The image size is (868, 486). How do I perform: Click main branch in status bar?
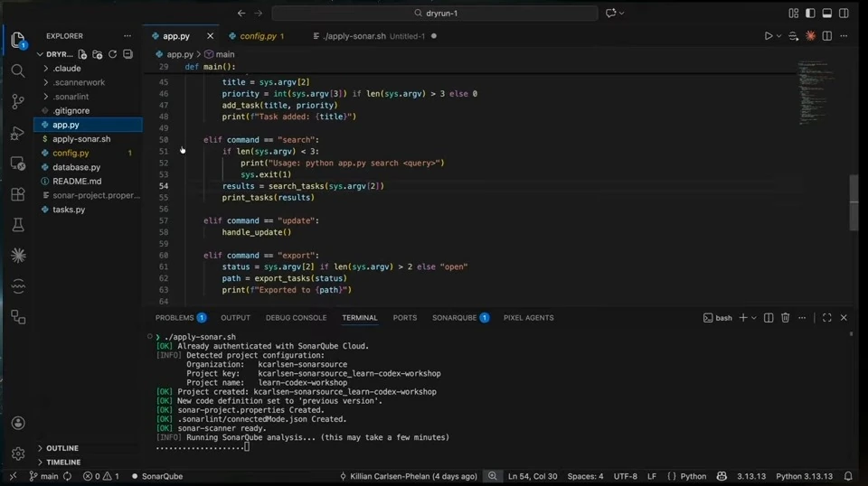(x=43, y=476)
